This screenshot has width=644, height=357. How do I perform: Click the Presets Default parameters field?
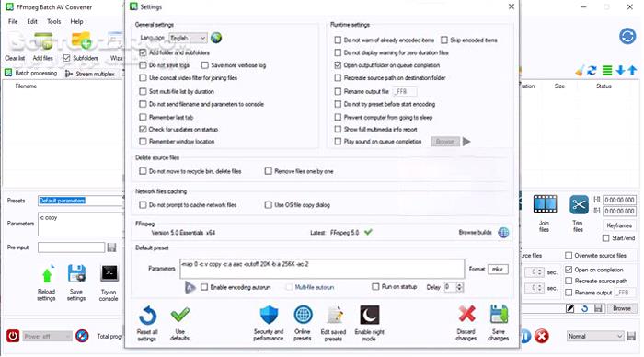[x=80, y=201]
